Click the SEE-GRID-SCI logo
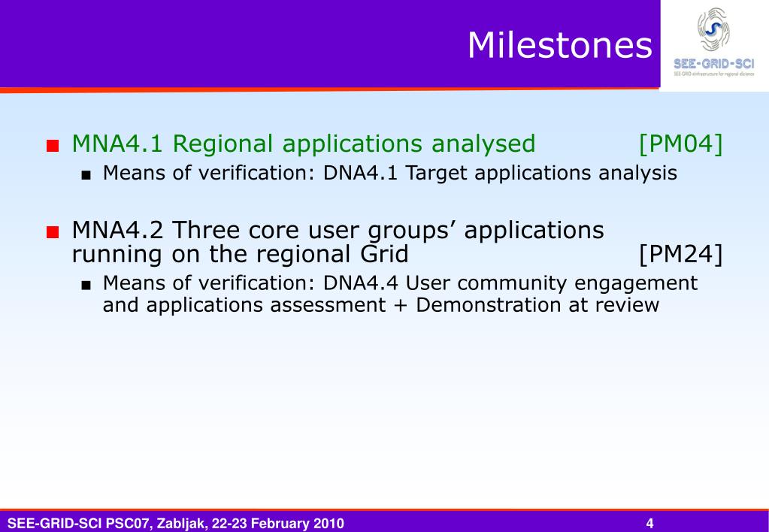Viewport: 769px width, 532px height. 714,43
